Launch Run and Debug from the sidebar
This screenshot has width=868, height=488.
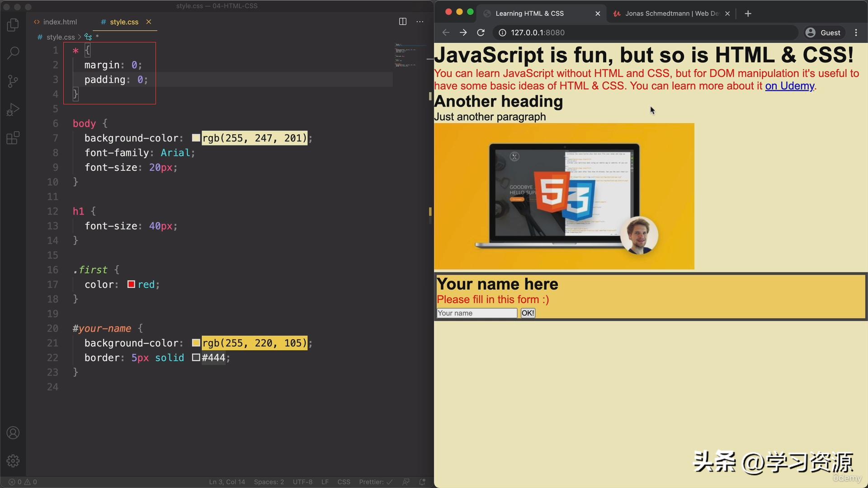13,109
